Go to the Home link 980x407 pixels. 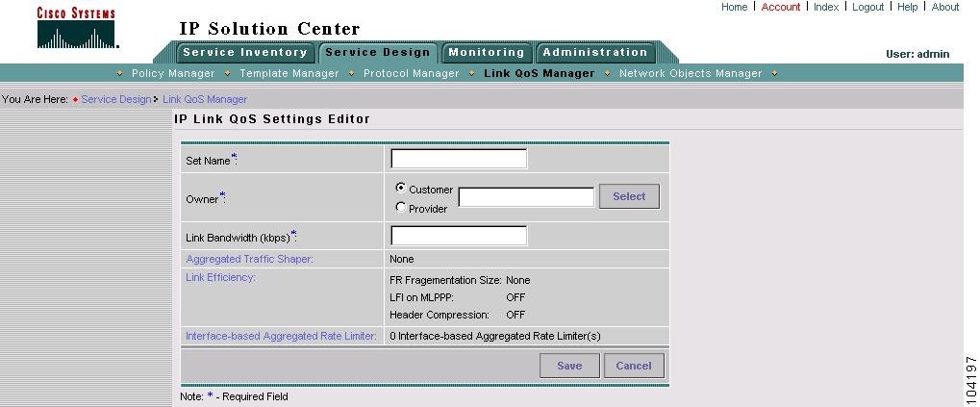tap(734, 7)
